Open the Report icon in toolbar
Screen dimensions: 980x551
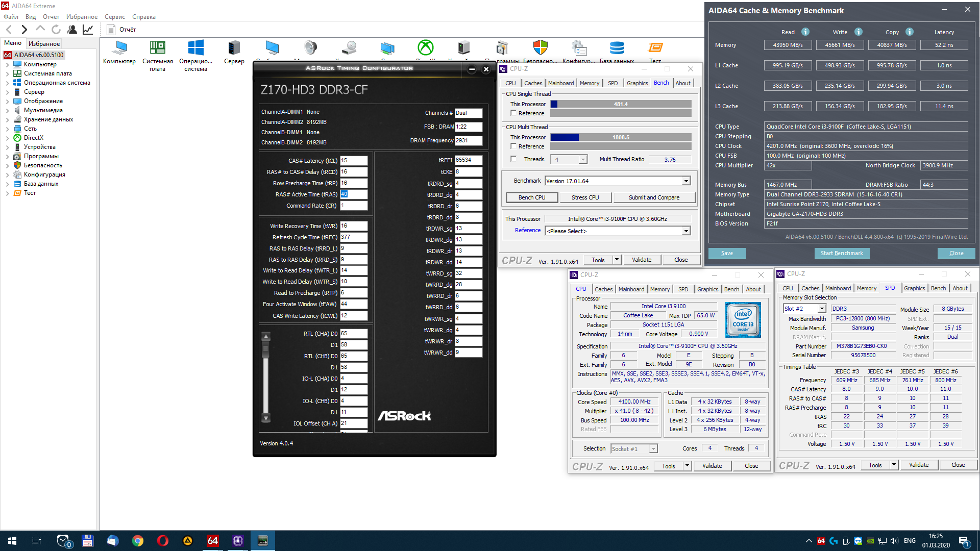click(x=111, y=30)
